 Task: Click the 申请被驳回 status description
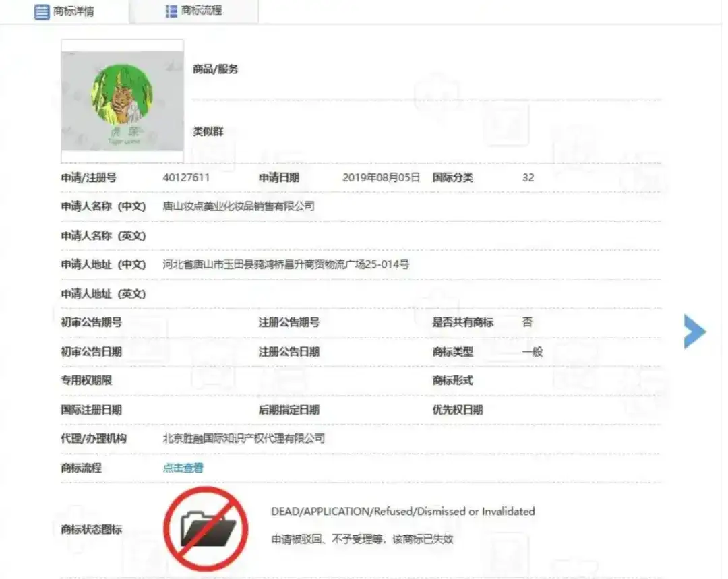pyautogui.click(x=362, y=539)
